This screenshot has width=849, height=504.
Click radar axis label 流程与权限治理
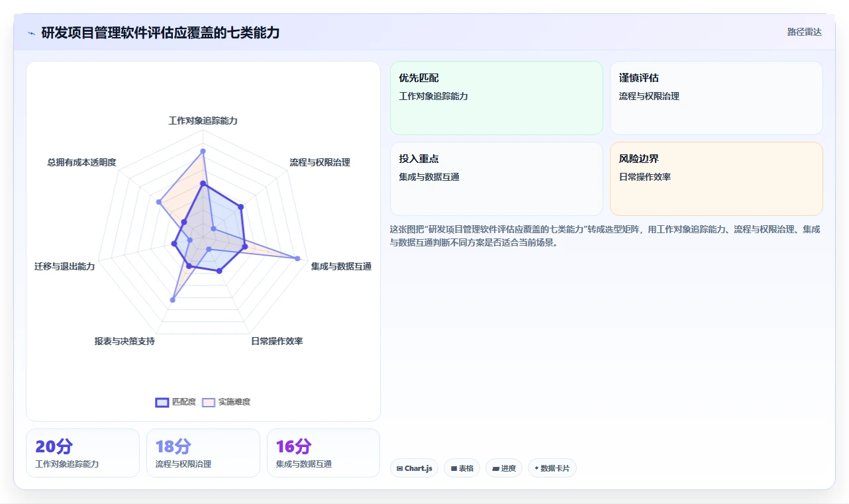coord(320,162)
